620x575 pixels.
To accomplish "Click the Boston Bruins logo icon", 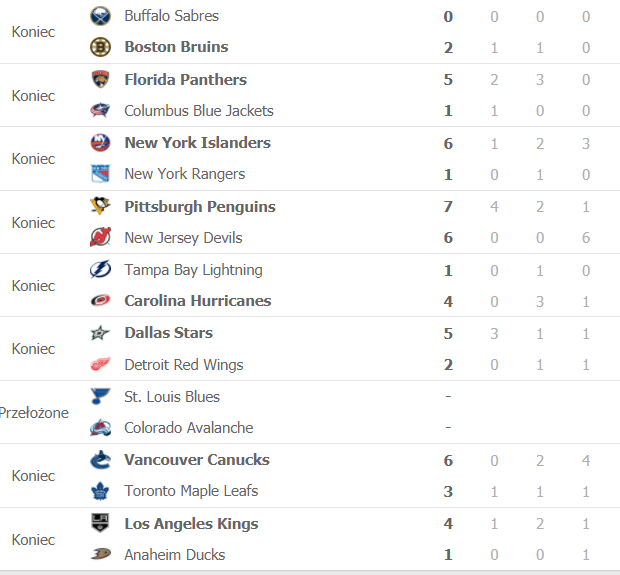I will click(x=100, y=47).
